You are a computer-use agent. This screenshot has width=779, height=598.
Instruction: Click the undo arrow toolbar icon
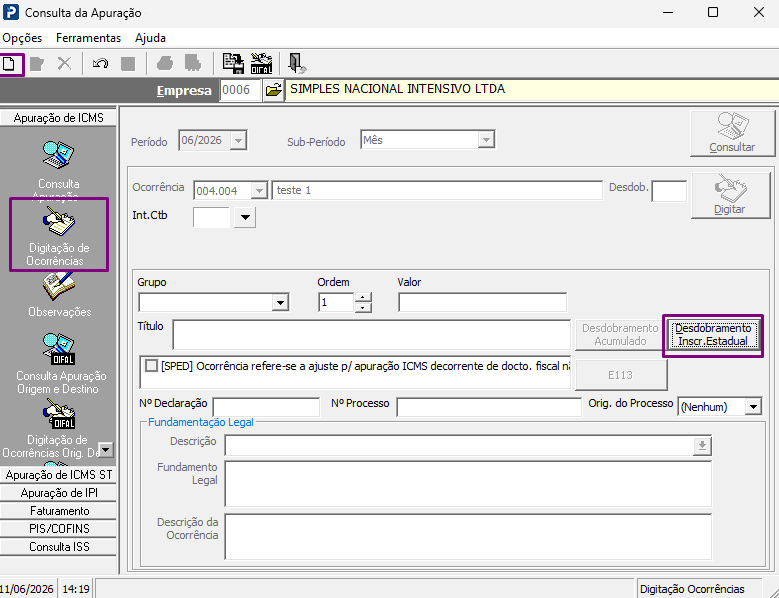tap(100, 64)
